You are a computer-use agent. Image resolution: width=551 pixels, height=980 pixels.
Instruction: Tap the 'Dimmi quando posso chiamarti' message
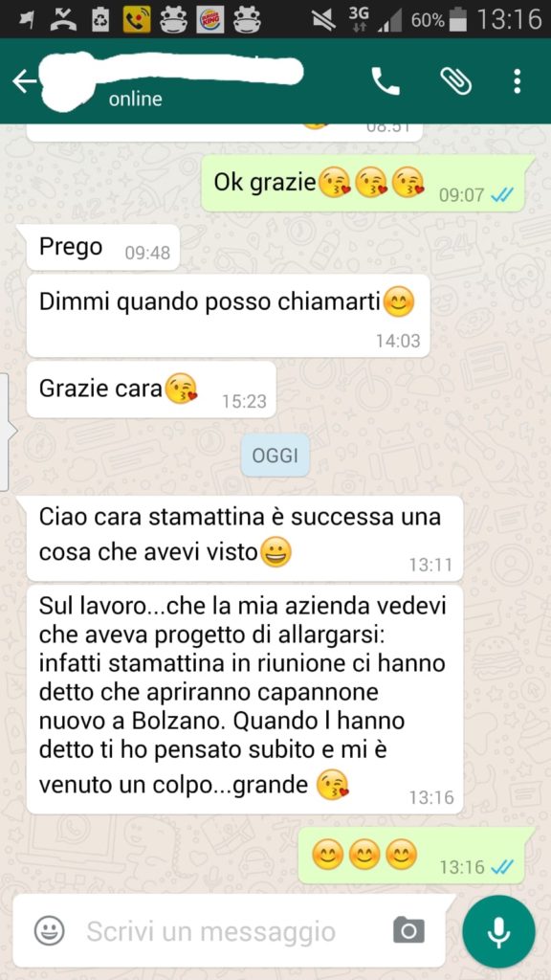click(228, 316)
